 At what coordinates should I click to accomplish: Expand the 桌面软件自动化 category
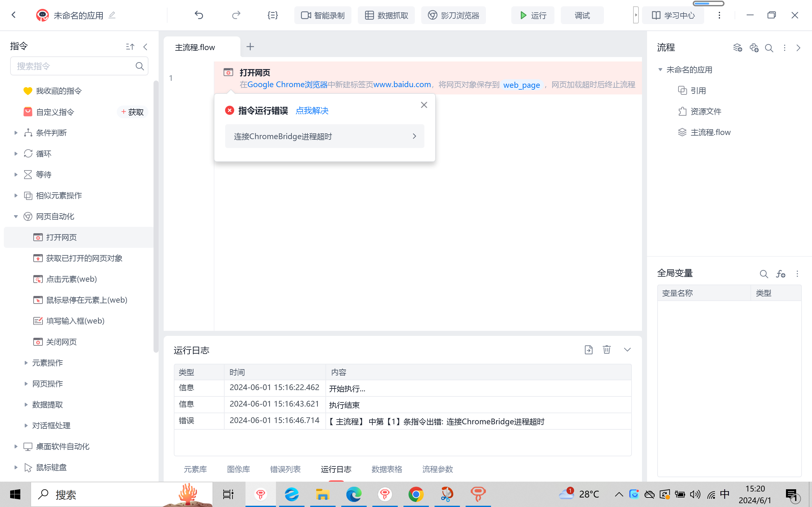[16, 446]
